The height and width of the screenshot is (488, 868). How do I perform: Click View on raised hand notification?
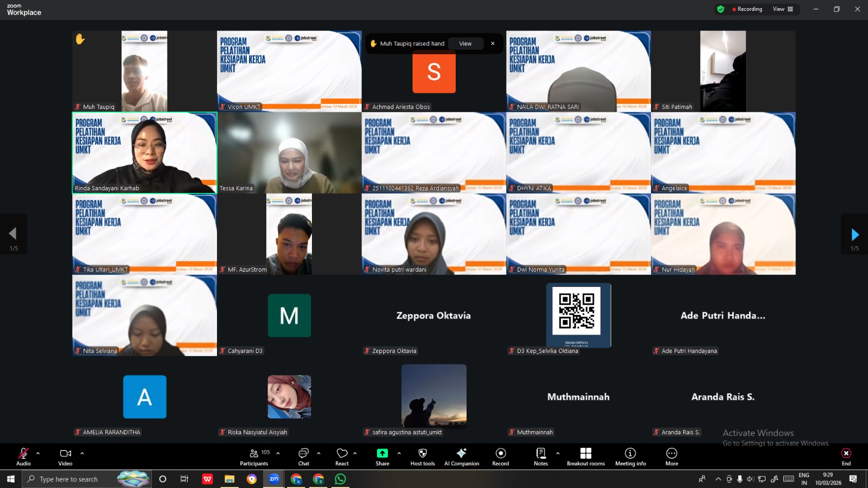(x=465, y=44)
